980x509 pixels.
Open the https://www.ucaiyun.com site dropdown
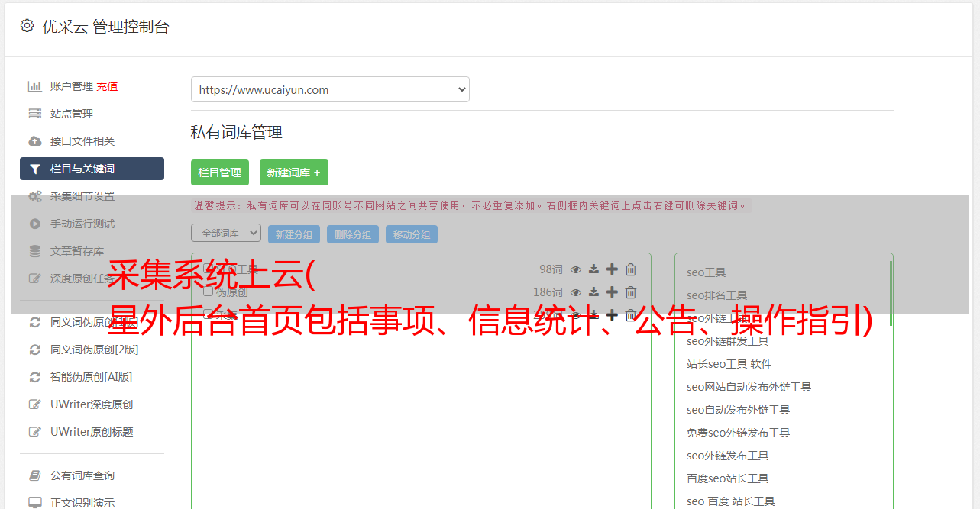pos(330,89)
